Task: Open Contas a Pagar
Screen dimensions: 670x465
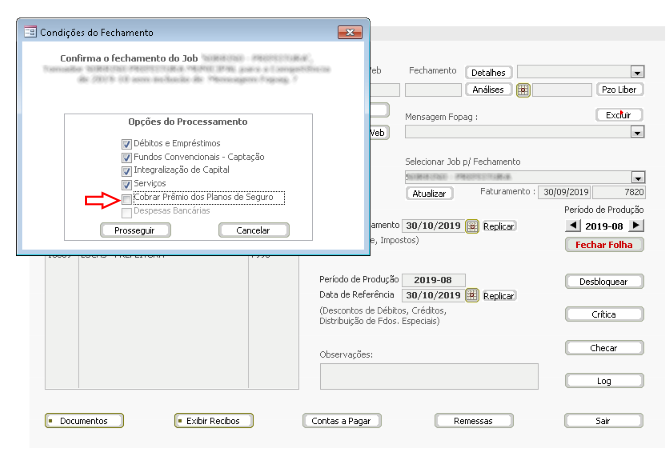Action: point(340,421)
